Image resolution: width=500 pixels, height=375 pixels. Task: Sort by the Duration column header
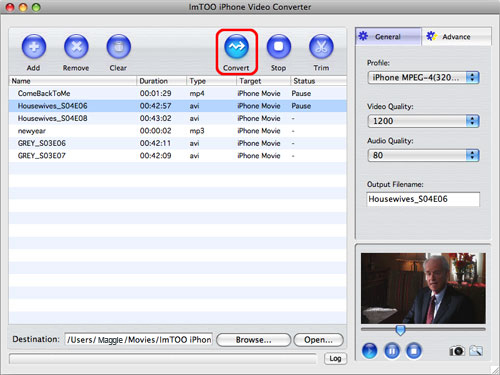pyautogui.click(x=161, y=81)
